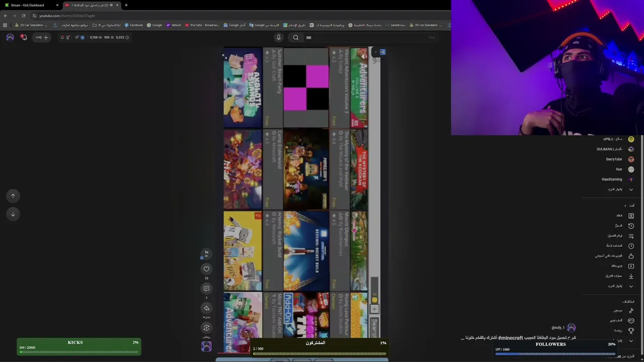Open a new browser tab
The height and width of the screenshot is (362, 644).
[x=126, y=5]
